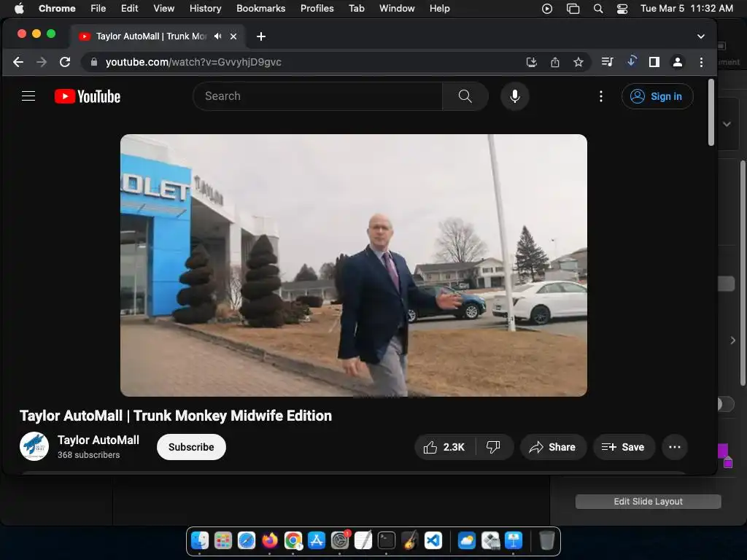Launch Safari from the Dock
This screenshot has height=560, width=747.
[247, 541]
